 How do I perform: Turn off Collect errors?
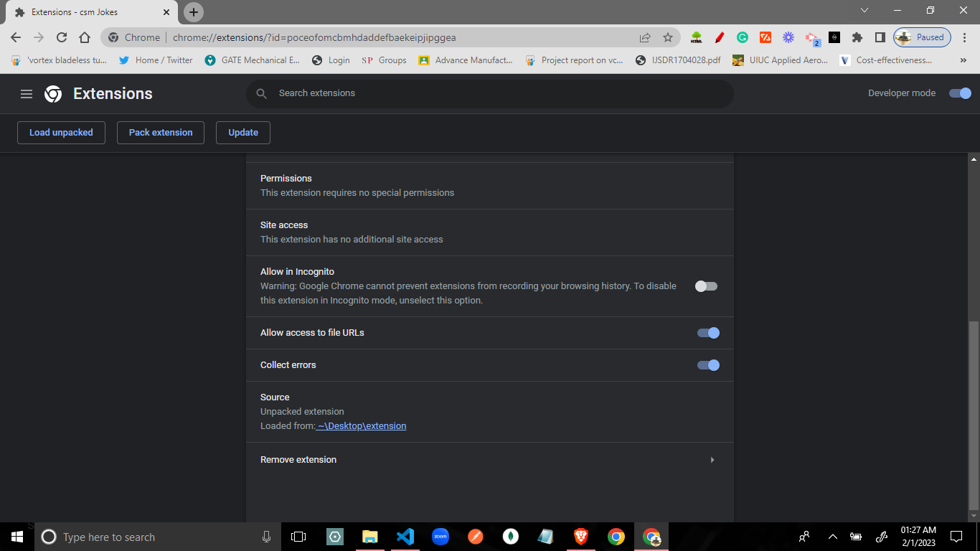(707, 364)
